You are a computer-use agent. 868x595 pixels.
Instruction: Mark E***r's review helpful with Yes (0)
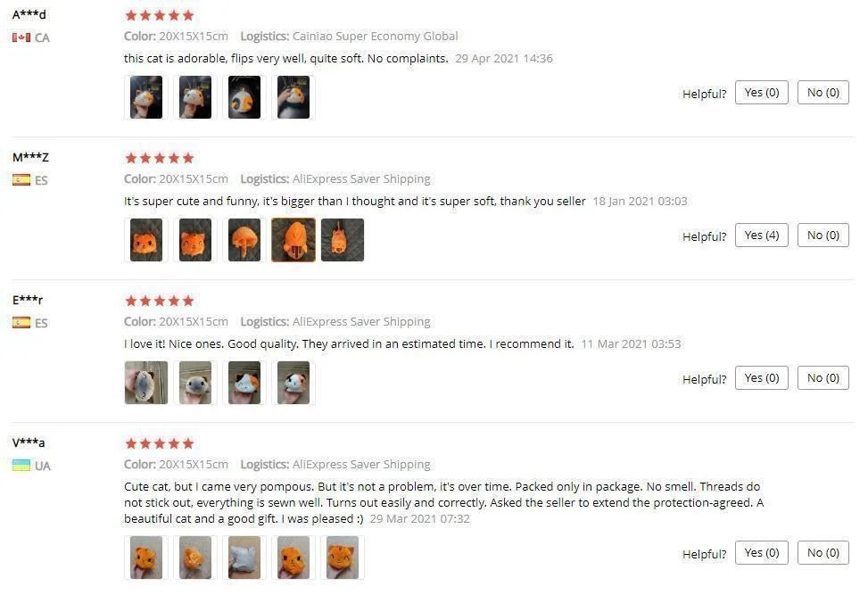click(761, 378)
